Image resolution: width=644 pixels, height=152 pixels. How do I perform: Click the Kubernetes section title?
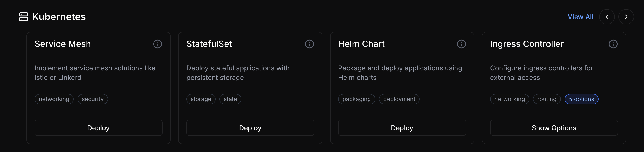(59, 17)
